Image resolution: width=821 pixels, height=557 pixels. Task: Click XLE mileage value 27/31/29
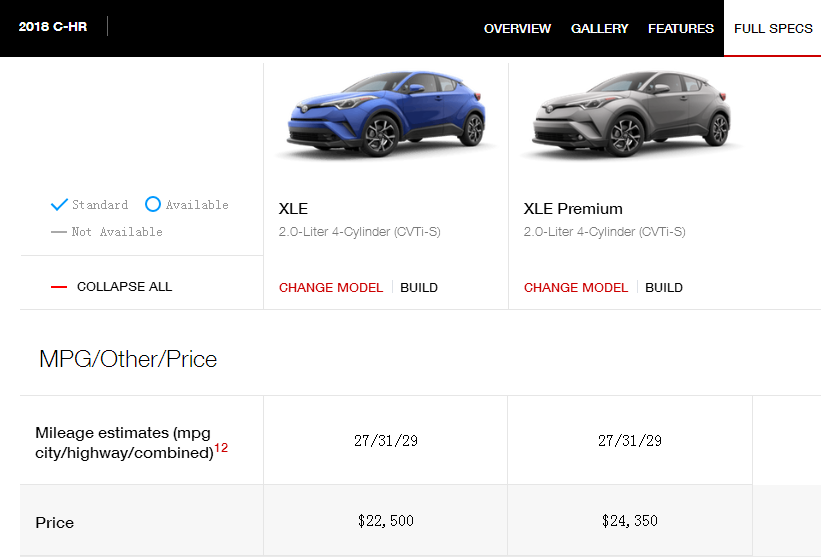pyautogui.click(x=386, y=441)
